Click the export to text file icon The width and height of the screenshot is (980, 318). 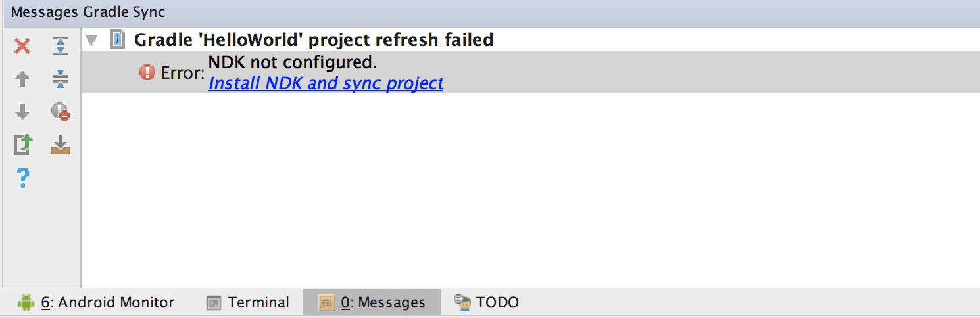pos(22,144)
